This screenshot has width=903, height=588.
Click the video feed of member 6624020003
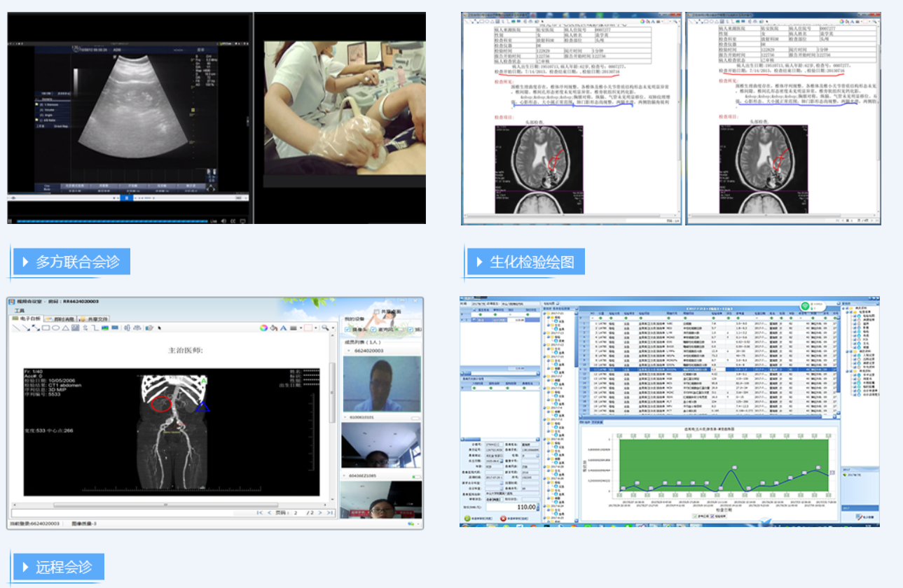[x=382, y=384]
